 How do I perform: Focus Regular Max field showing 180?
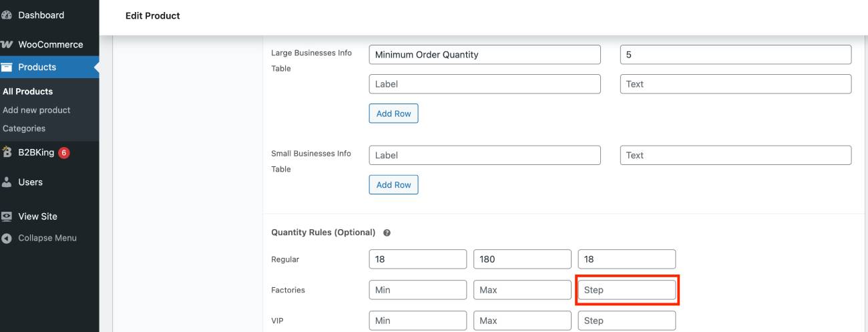(x=522, y=260)
